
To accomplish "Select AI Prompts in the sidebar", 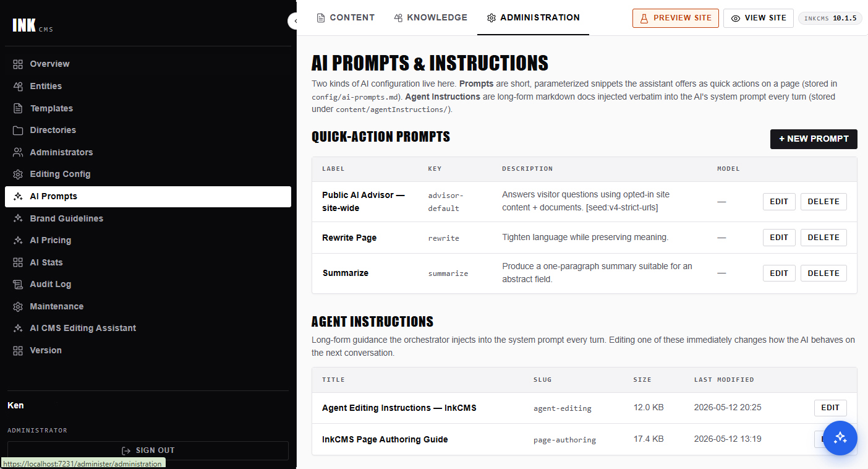I will click(x=148, y=196).
